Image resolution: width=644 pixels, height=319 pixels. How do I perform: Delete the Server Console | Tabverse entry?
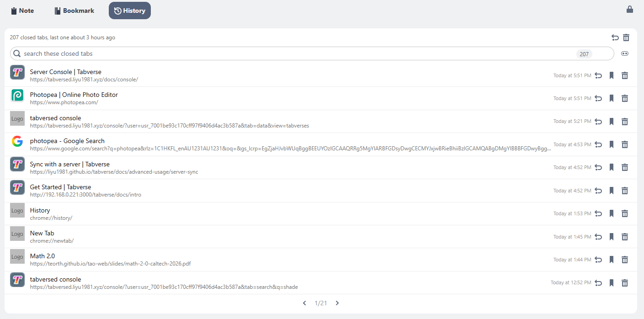(625, 75)
